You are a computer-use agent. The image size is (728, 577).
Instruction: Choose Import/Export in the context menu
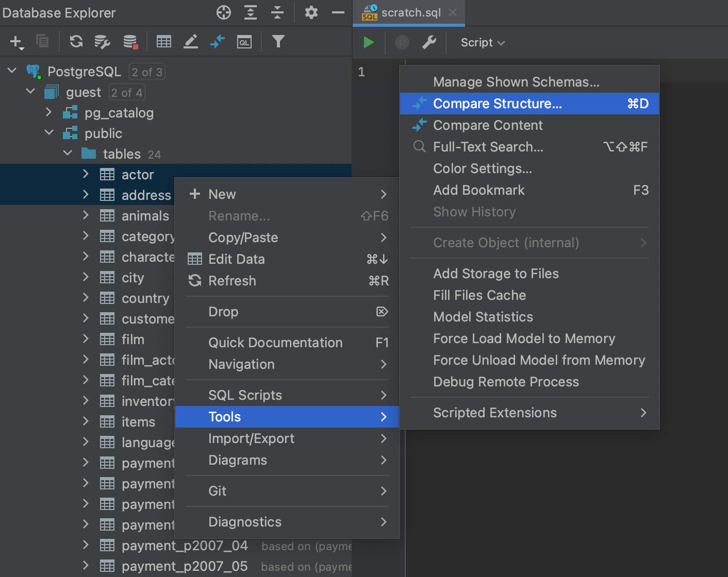(251, 438)
